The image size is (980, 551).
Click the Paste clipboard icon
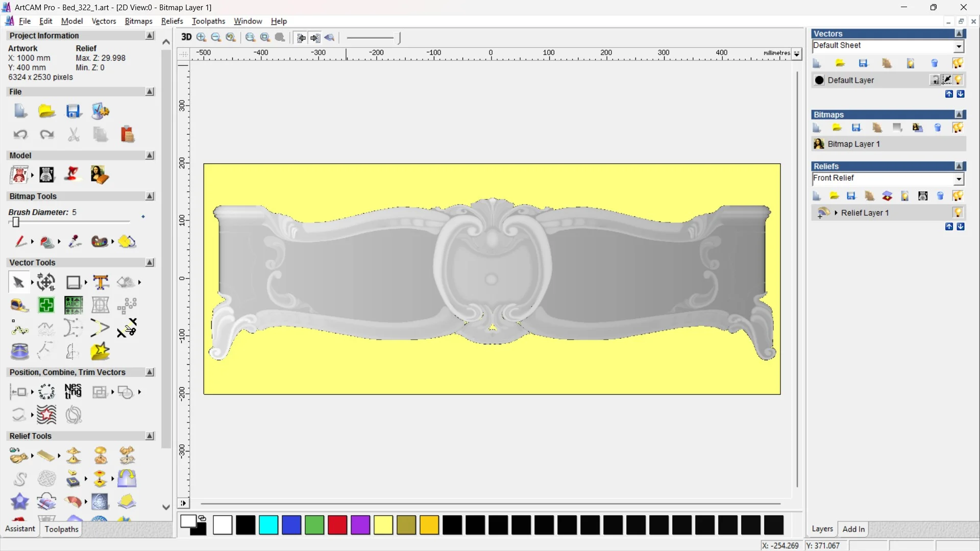coord(127,134)
